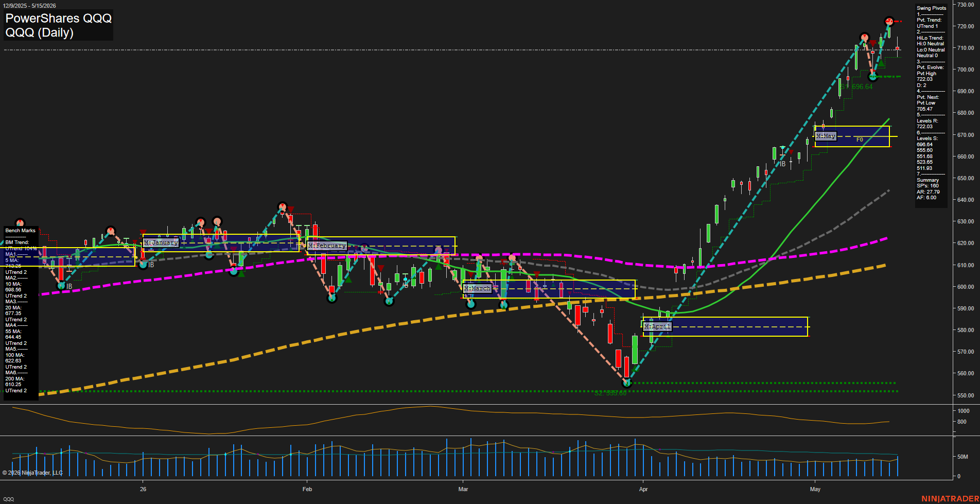Click the NINJATRADER logo

[949, 499]
